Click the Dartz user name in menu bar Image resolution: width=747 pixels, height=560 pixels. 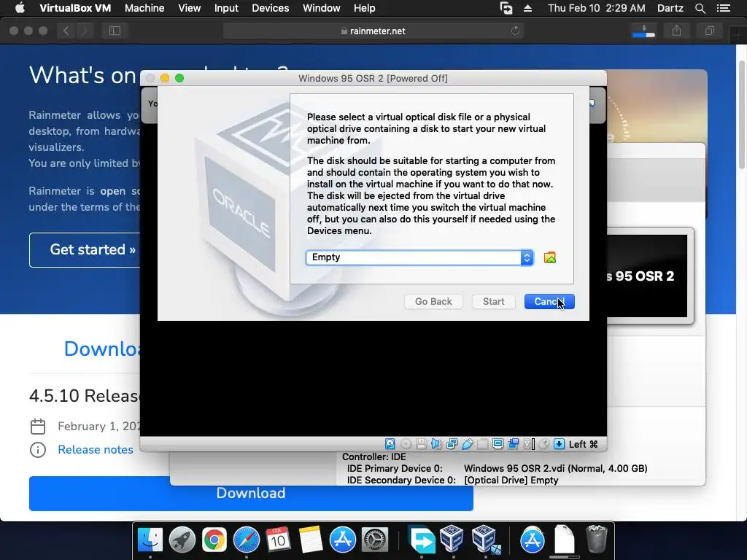tap(670, 8)
